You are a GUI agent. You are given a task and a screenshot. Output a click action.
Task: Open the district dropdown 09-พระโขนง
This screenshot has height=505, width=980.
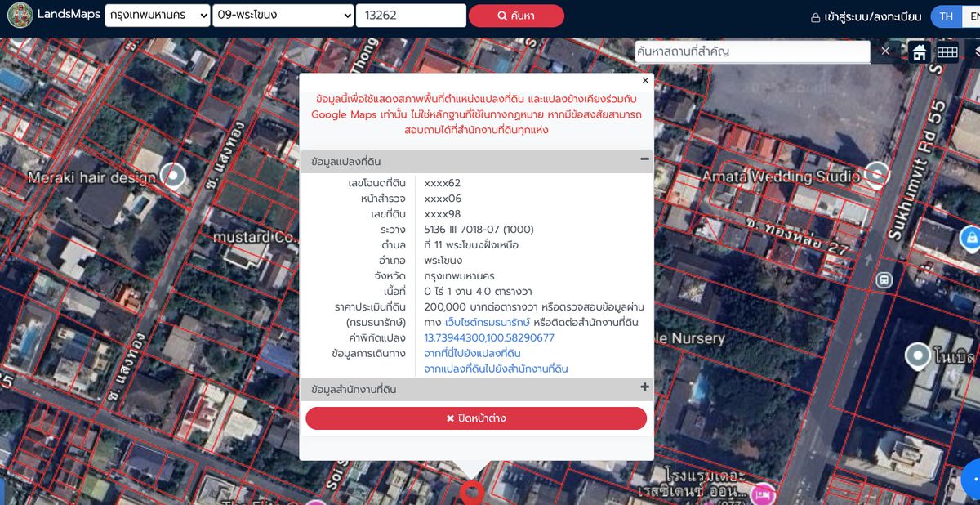coord(283,16)
